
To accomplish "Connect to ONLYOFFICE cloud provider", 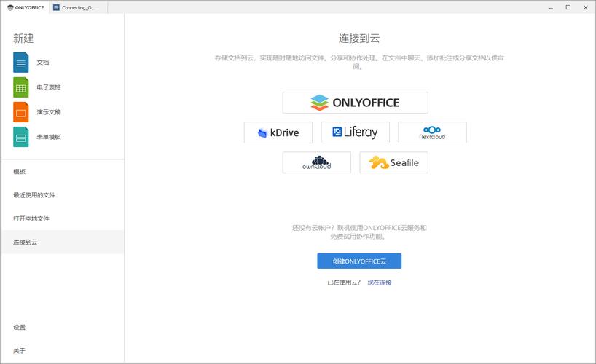I will tap(355, 103).
